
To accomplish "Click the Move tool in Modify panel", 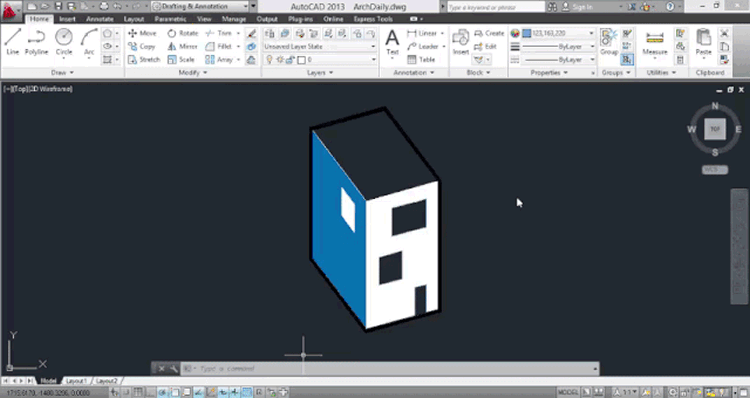I will tap(143, 33).
